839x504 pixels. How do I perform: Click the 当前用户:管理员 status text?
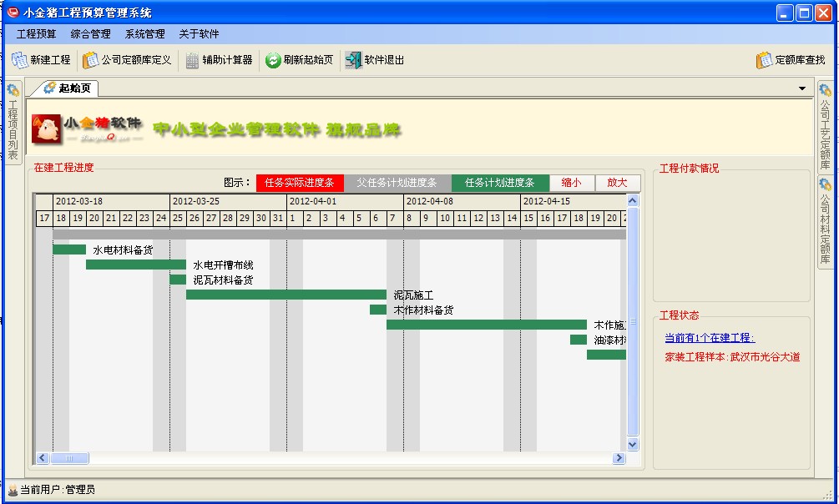(58, 490)
